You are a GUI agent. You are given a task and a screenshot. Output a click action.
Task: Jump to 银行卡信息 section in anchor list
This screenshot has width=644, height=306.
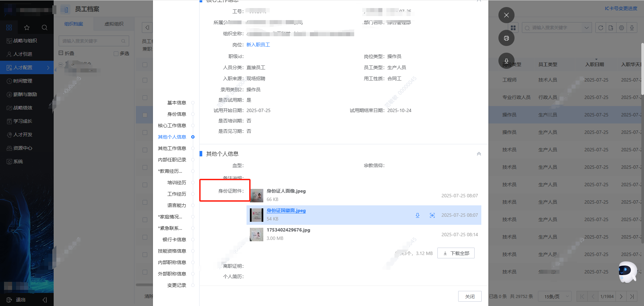click(x=174, y=240)
